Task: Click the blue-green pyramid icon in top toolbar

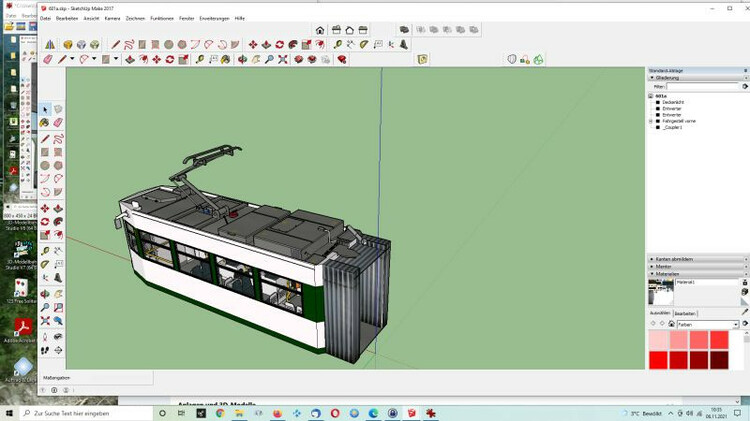Action: tap(50, 44)
